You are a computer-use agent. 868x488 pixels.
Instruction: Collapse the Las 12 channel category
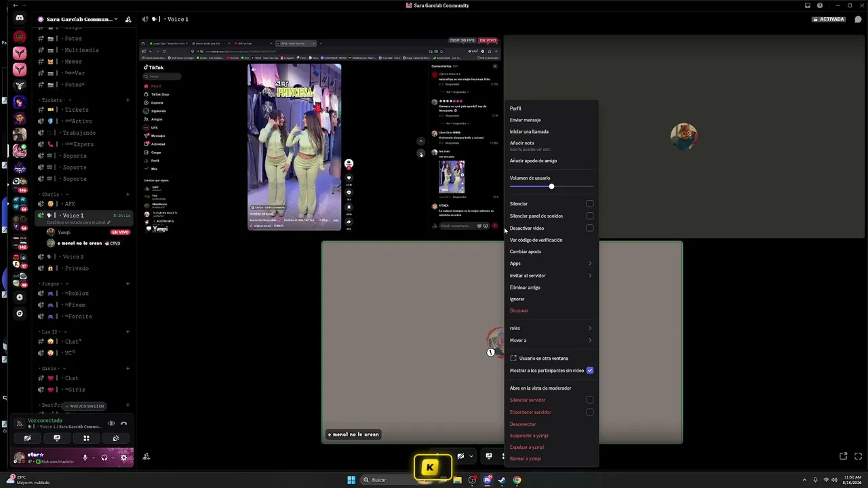coord(52,332)
